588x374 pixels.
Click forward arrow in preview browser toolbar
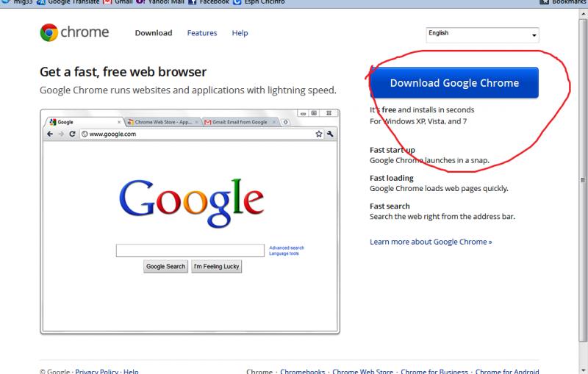(x=61, y=134)
